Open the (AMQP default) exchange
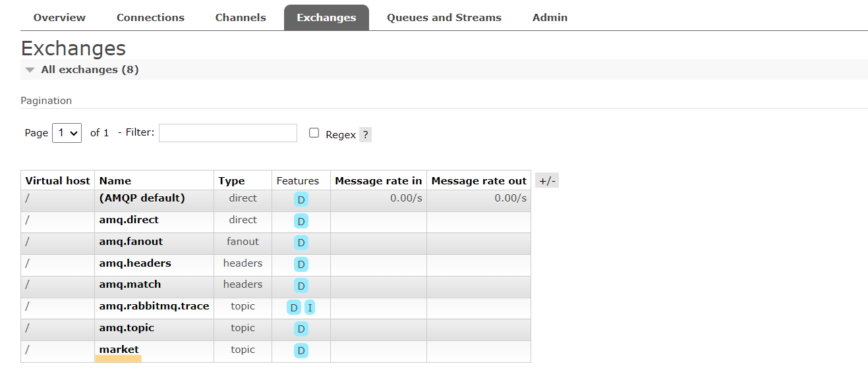Image resolution: width=868 pixels, height=372 pixels. (x=142, y=198)
